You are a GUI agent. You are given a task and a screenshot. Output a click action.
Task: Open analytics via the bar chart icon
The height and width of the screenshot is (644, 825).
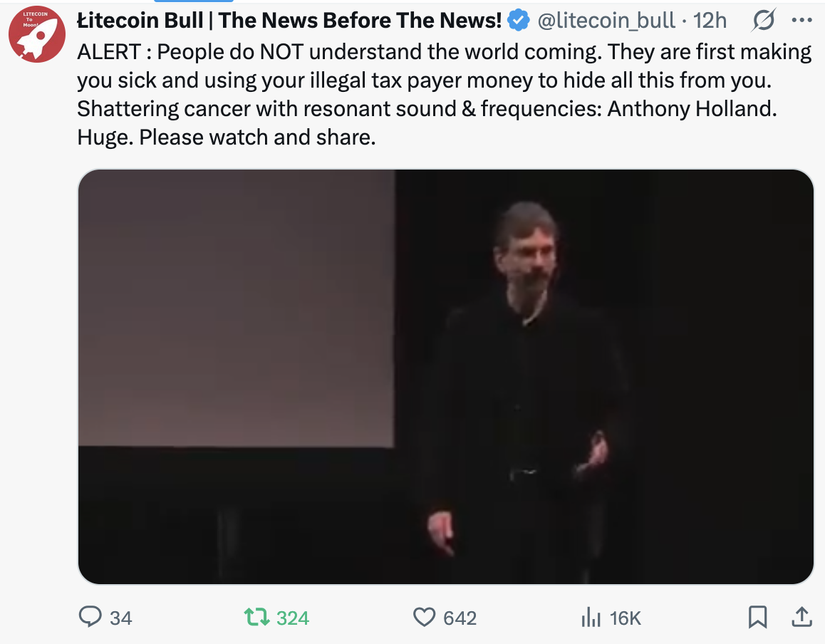(x=591, y=617)
